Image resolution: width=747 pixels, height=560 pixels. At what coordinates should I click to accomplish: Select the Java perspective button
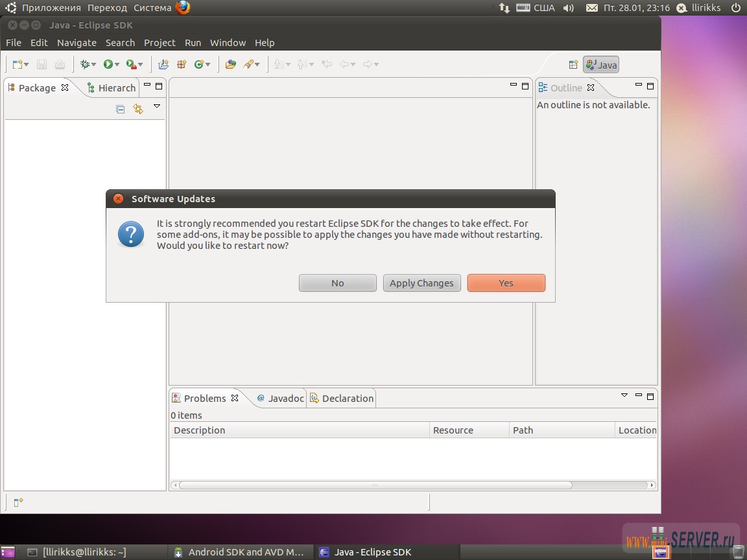pyautogui.click(x=601, y=65)
